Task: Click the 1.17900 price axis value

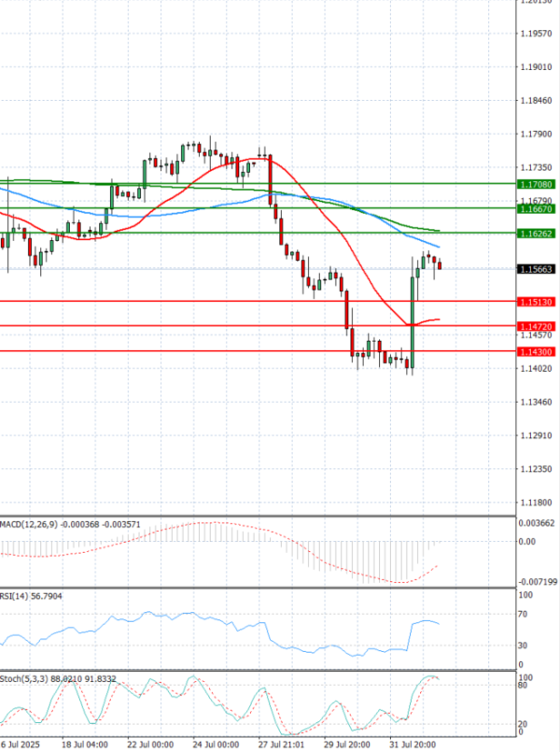Action: (x=536, y=134)
